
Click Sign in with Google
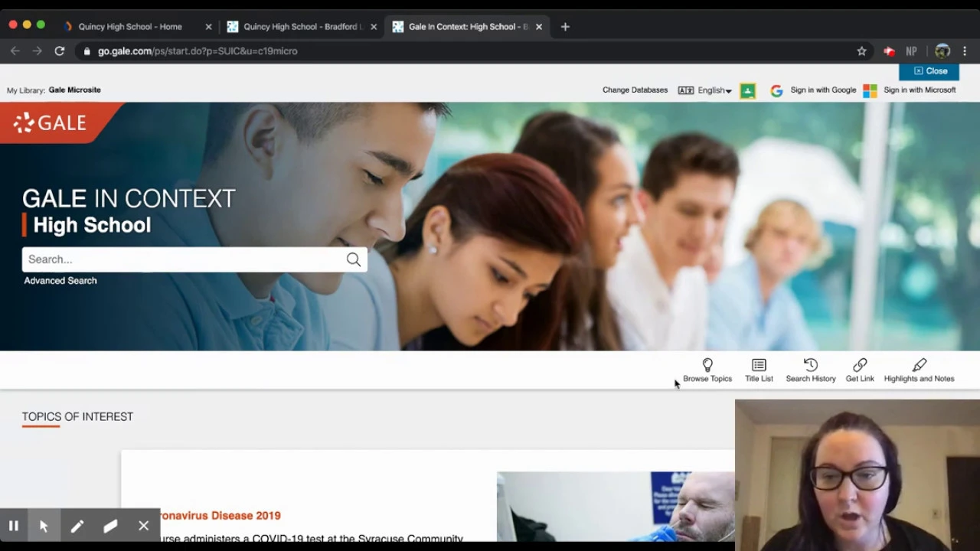pos(823,90)
